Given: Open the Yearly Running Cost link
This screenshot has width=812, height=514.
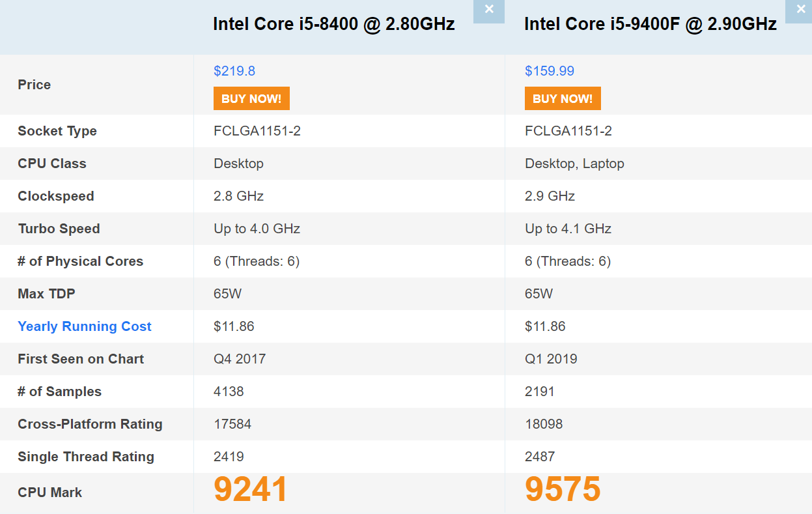Looking at the screenshot, I should 85,326.
